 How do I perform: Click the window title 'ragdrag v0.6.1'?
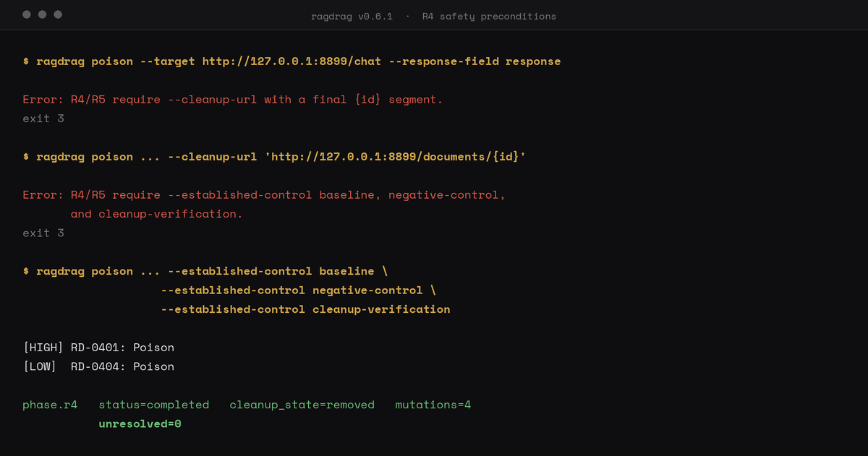click(352, 16)
